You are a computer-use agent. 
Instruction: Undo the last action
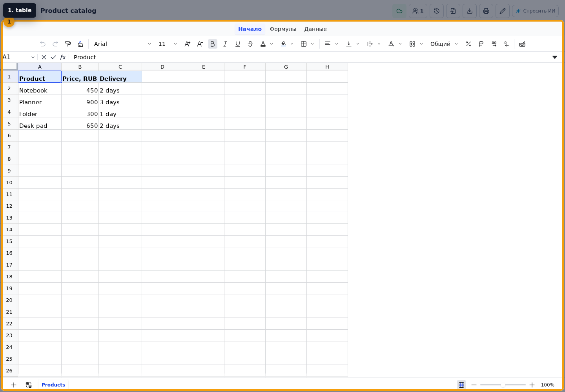coord(43,44)
